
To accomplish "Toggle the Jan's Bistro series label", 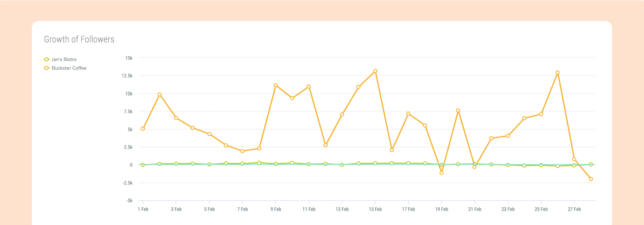I will (x=64, y=59).
